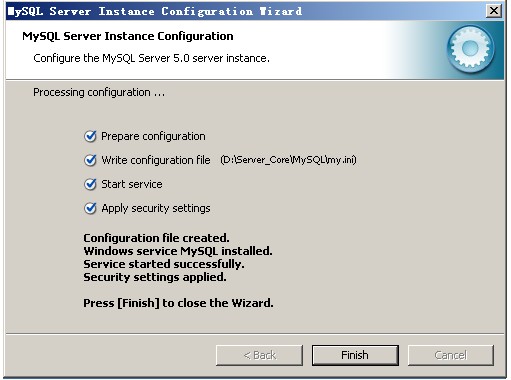This screenshot has height=380, width=511.
Task: Close the Configuration Wizard window
Action: tap(494, 11)
